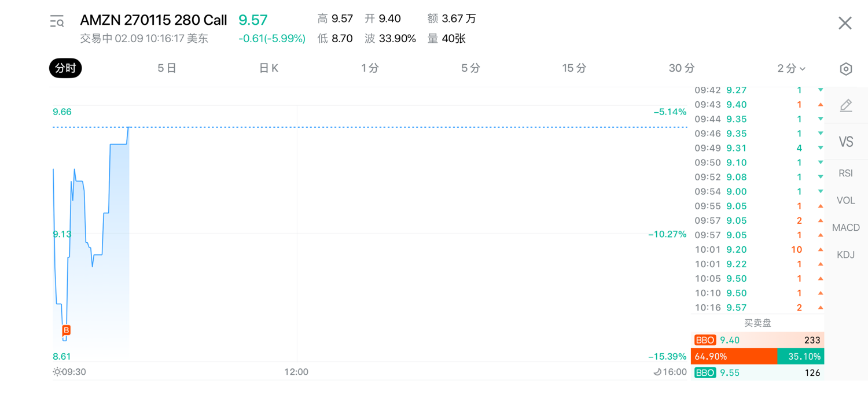This screenshot has width=868, height=399.
Task: Click the current price 9.57 in header
Action: pyautogui.click(x=253, y=20)
